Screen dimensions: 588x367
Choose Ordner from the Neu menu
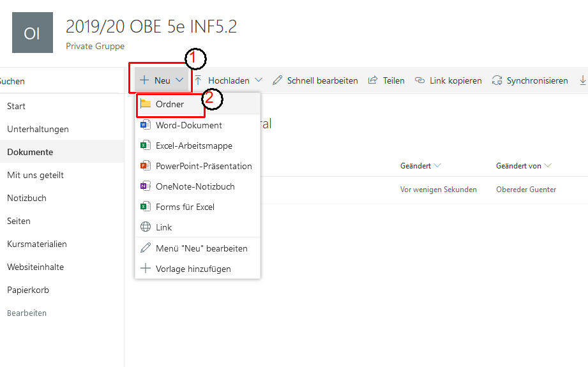click(198, 104)
